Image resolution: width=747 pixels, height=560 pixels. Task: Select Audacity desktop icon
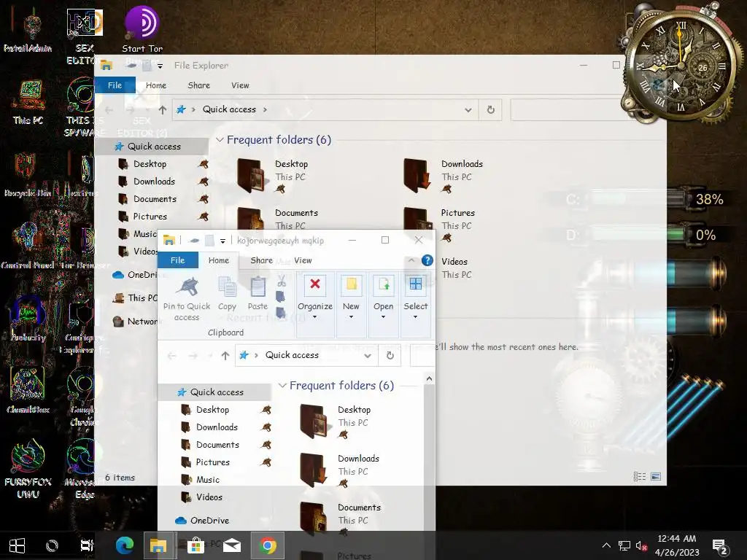pos(28,319)
